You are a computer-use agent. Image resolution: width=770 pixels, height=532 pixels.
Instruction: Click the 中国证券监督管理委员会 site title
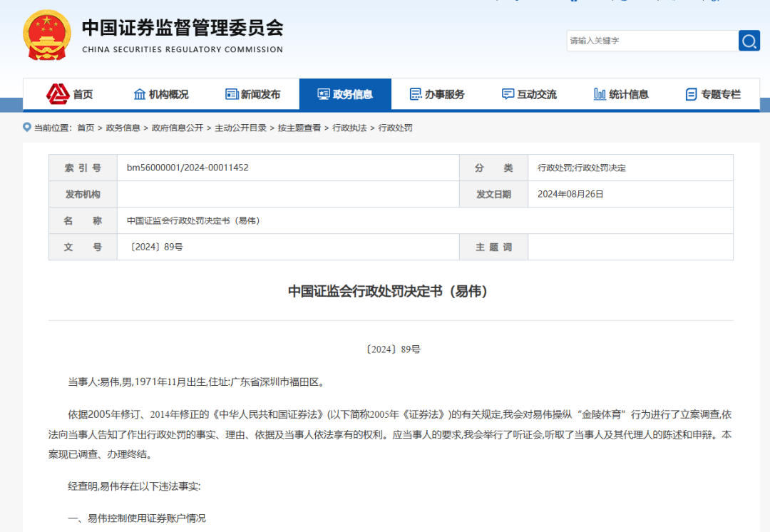point(183,28)
